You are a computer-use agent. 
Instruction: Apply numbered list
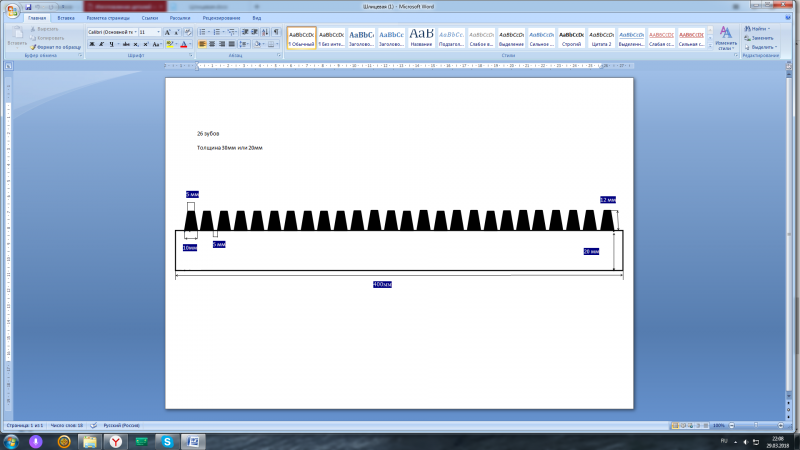(217, 32)
